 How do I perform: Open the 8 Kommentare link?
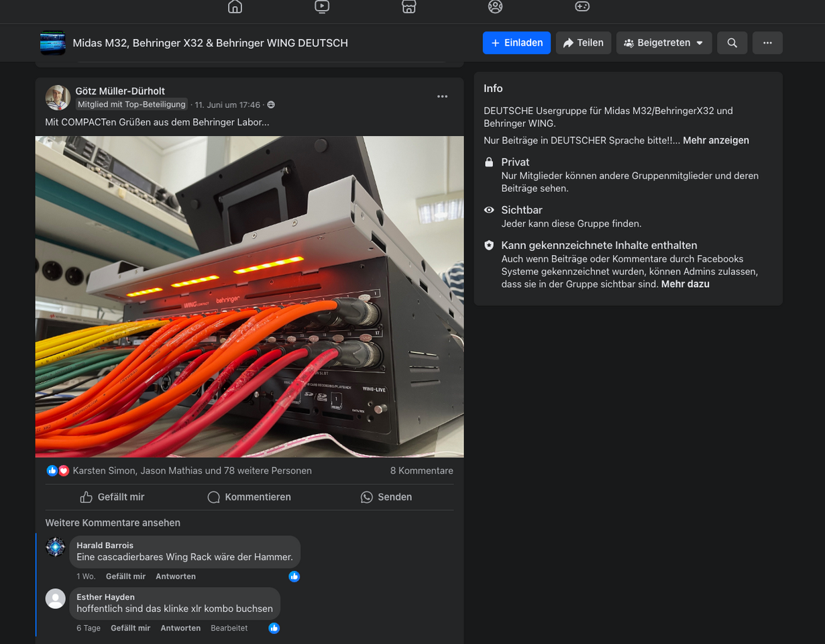point(422,471)
